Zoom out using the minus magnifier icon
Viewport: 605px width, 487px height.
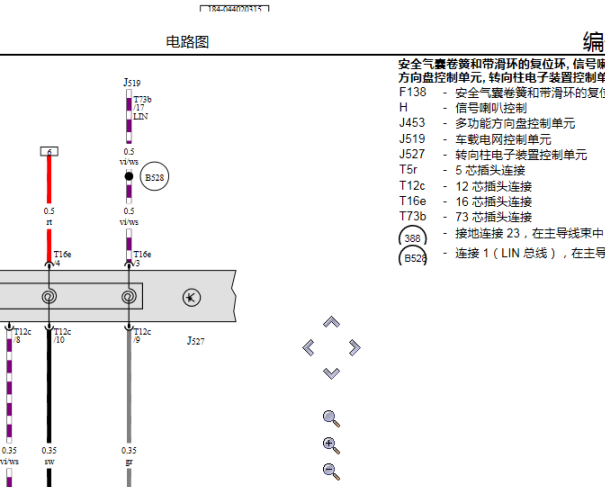331,472
